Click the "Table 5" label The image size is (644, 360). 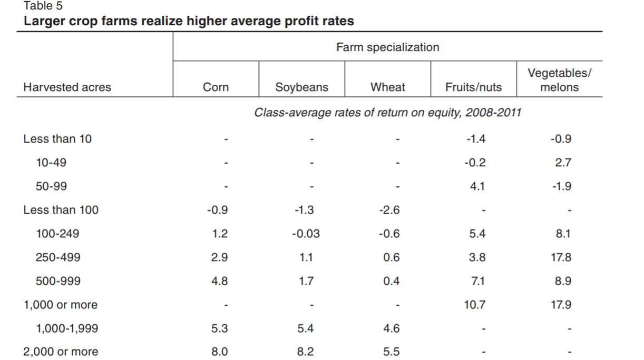coord(43,6)
